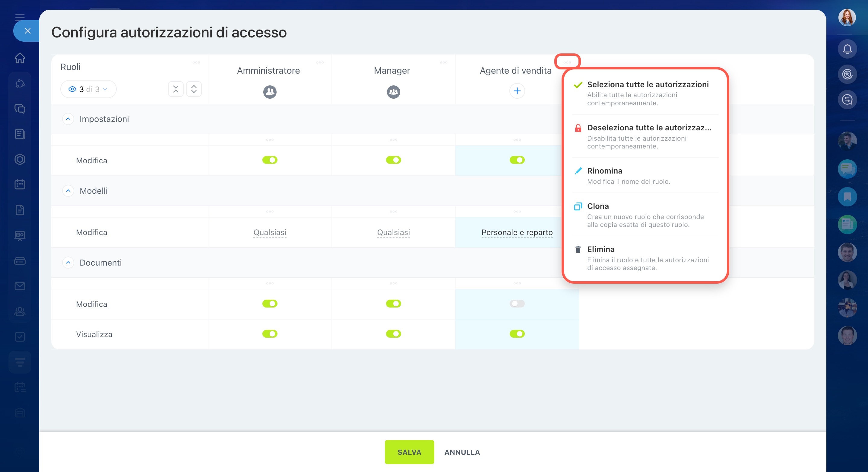Click the mail envelope sidebar icon
The height and width of the screenshot is (472, 868).
click(x=20, y=286)
